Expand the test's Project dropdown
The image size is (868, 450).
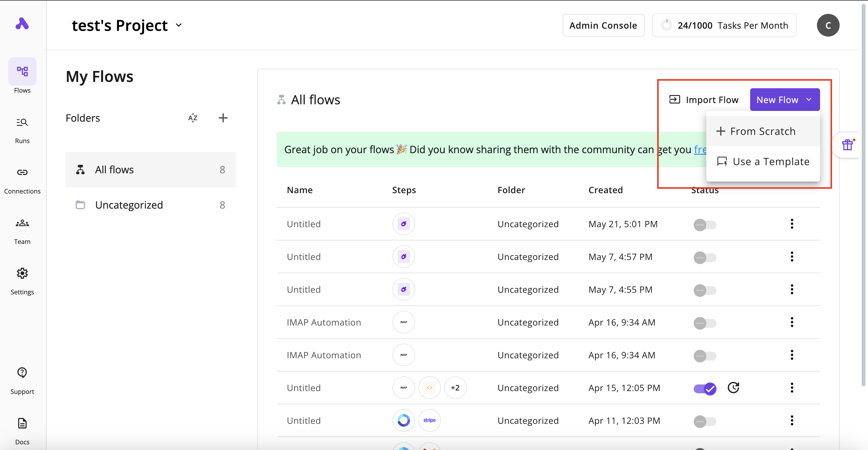(179, 25)
